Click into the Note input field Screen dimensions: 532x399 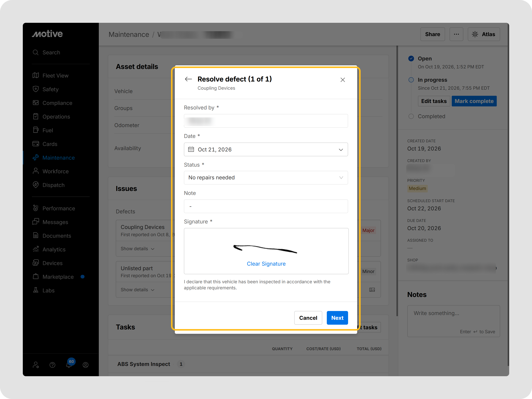click(x=266, y=206)
